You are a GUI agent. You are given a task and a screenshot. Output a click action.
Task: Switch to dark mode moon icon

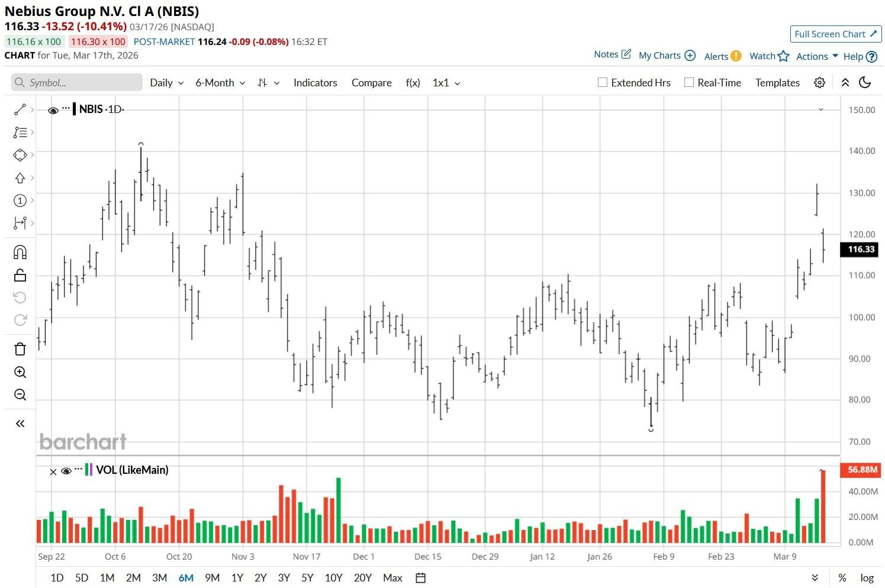click(865, 83)
